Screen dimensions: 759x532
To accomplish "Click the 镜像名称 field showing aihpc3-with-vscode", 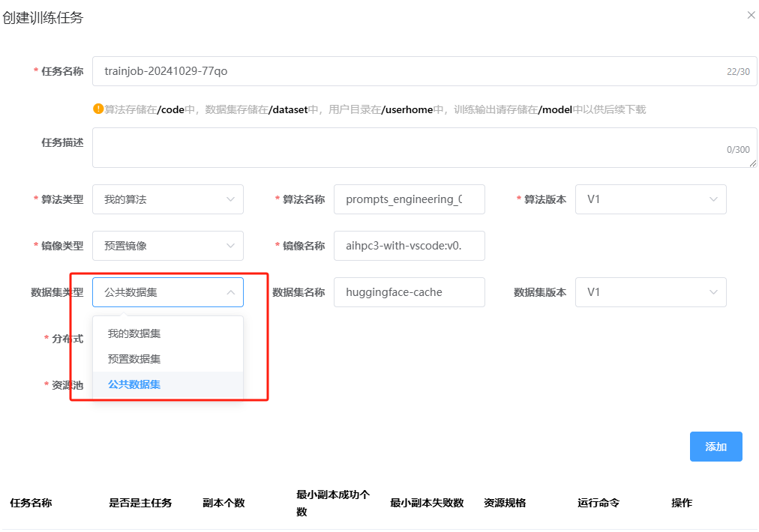I will tap(409, 246).
